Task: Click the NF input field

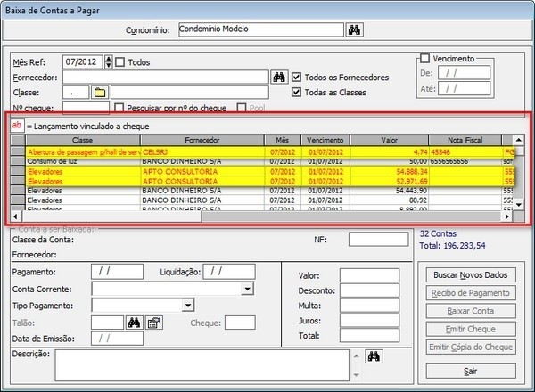Action: [378, 240]
